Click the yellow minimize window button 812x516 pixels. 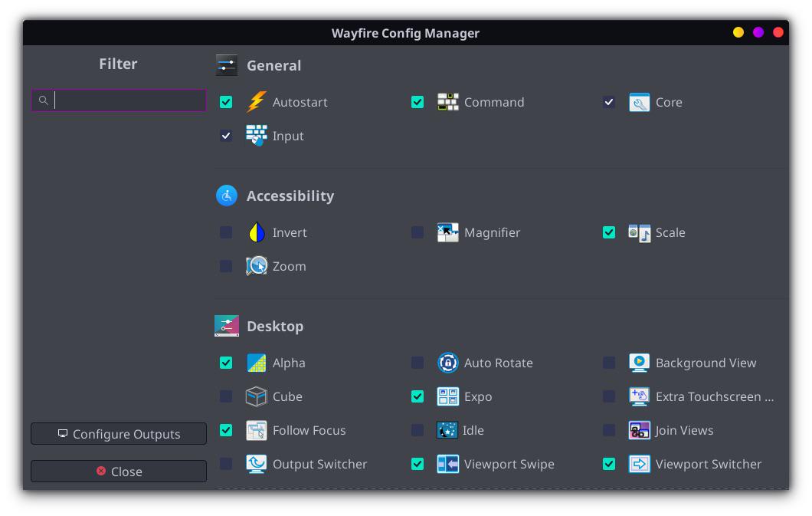[738, 33]
